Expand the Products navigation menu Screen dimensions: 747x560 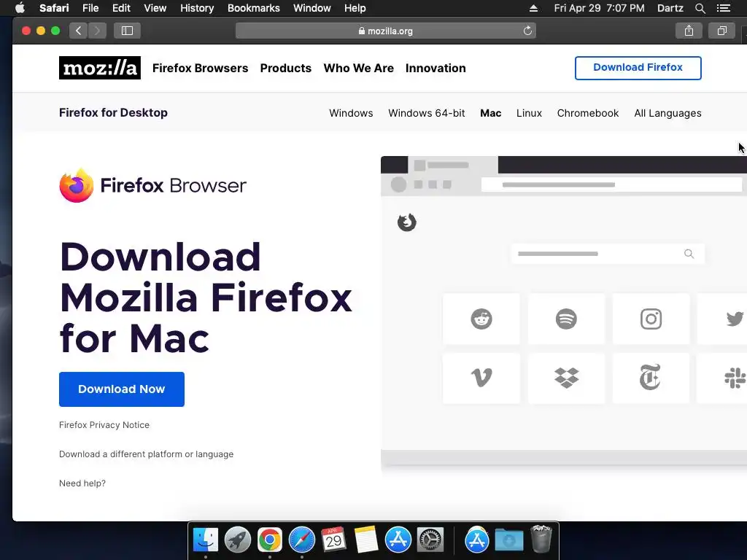[x=286, y=68]
